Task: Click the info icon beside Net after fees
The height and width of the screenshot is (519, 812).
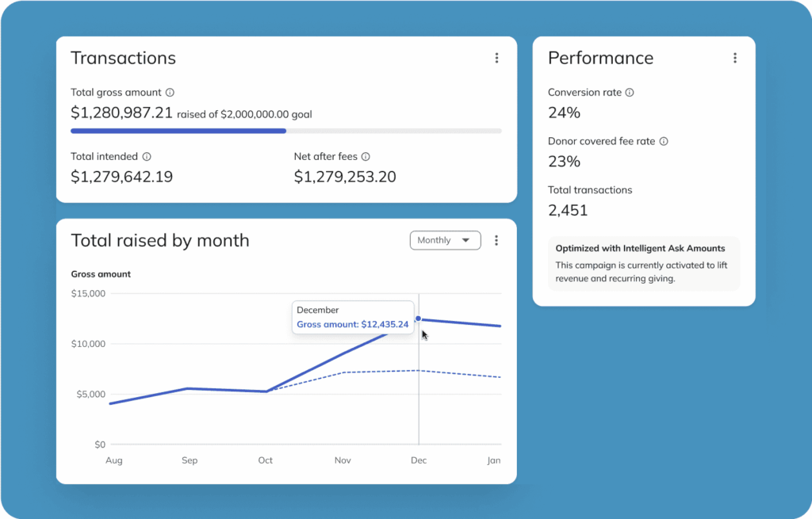Action: [366, 157]
